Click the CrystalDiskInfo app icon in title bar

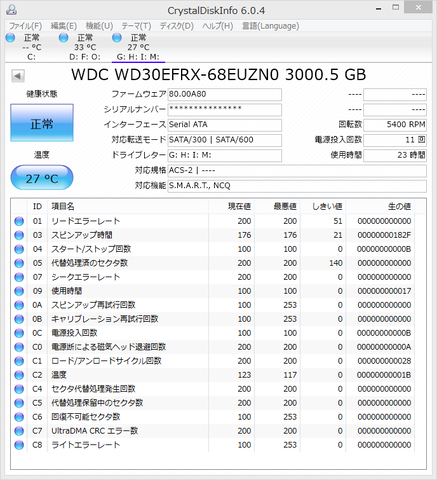pyautogui.click(x=11, y=10)
